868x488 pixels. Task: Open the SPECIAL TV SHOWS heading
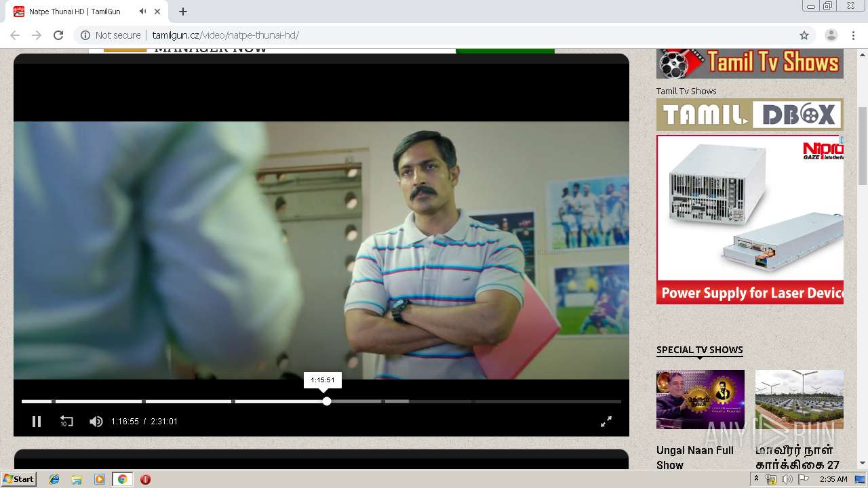(700, 350)
